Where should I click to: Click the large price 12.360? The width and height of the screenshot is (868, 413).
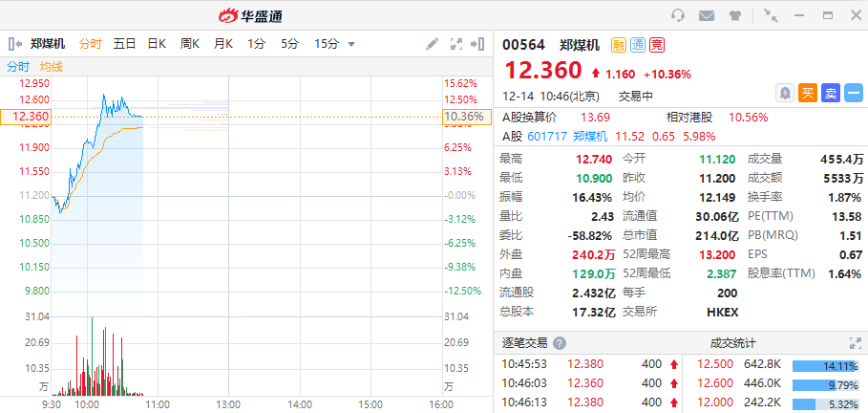point(543,71)
